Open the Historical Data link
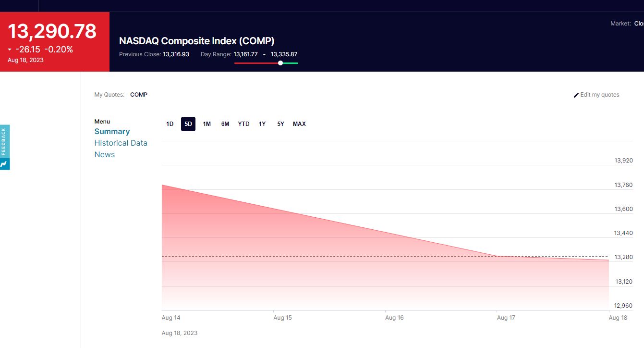Screen dimensions: 644x348 [x=121, y=143]
